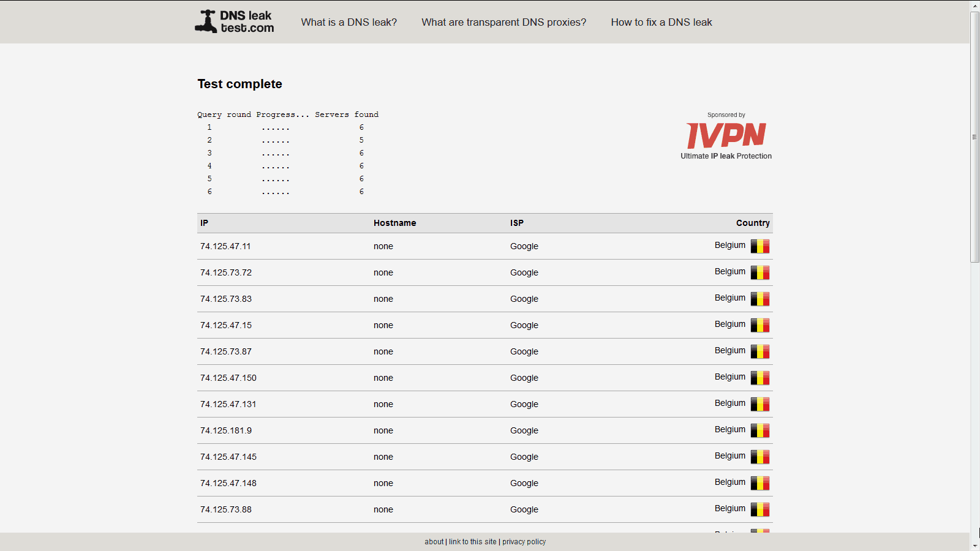Screen dimensions: 980x551
Task: Open 'How to fix a DNS leak'
Action: tap(661, 22)
